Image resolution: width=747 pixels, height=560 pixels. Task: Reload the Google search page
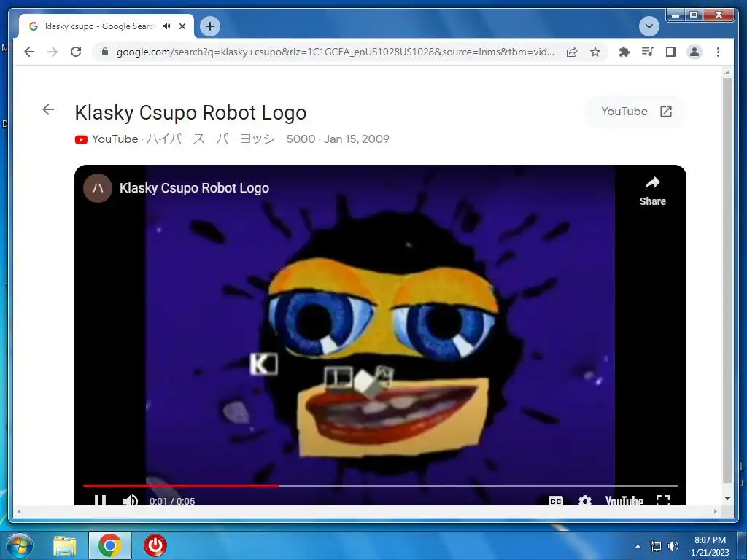click(x=76, y=52)
